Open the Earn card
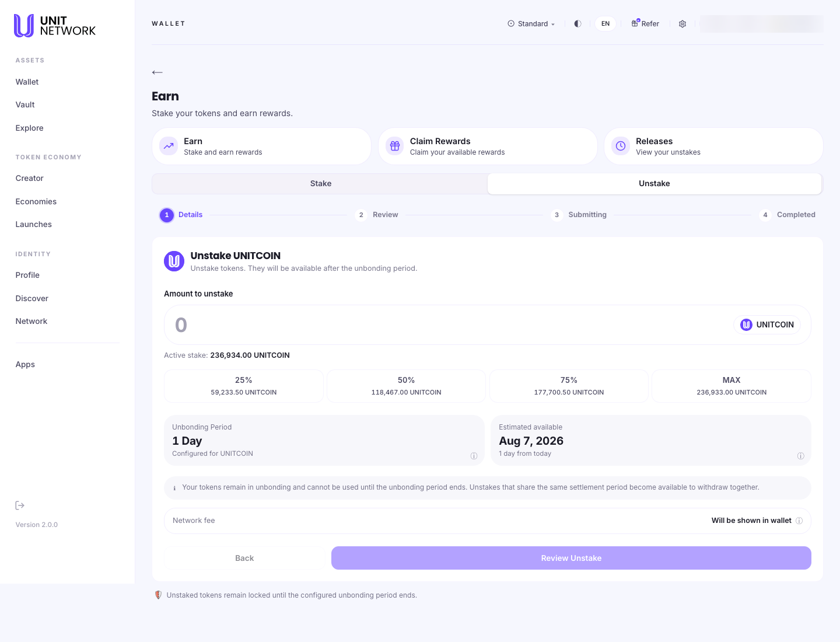This screenshot has height=642, width=840. pyautogui.click(x=261, y=146)
